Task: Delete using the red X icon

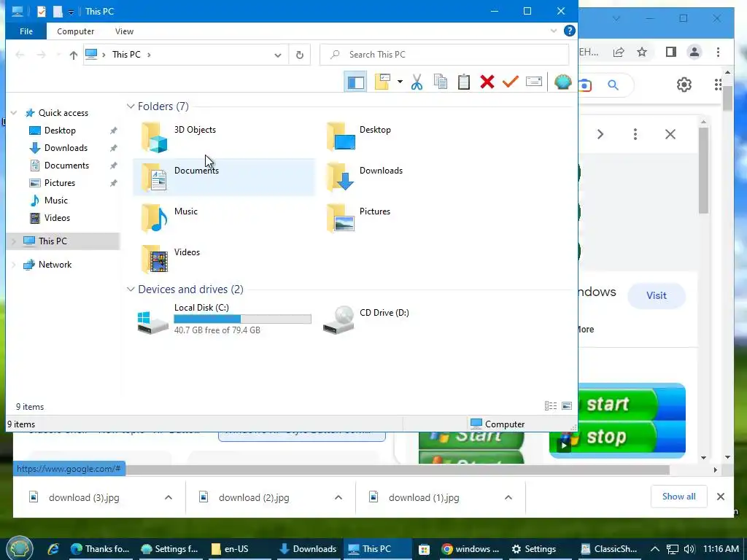Action: click(487, 82)
